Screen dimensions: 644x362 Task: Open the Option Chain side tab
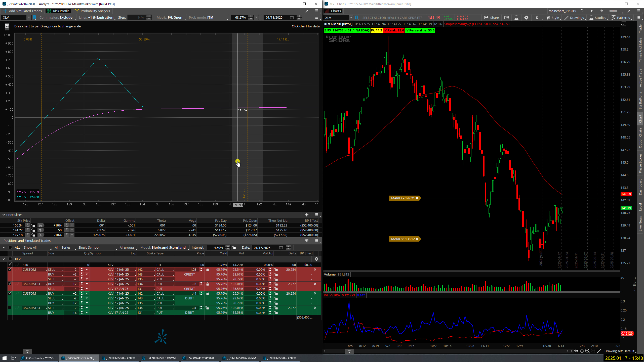click(x=640, y=138)
